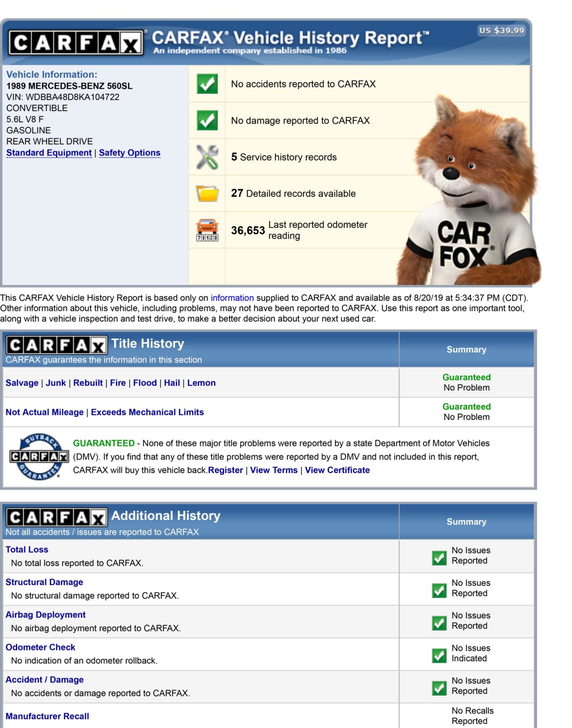Screen dimensions: 572x728
Task: Open the Safety Options link
Action: coord(129,153)
